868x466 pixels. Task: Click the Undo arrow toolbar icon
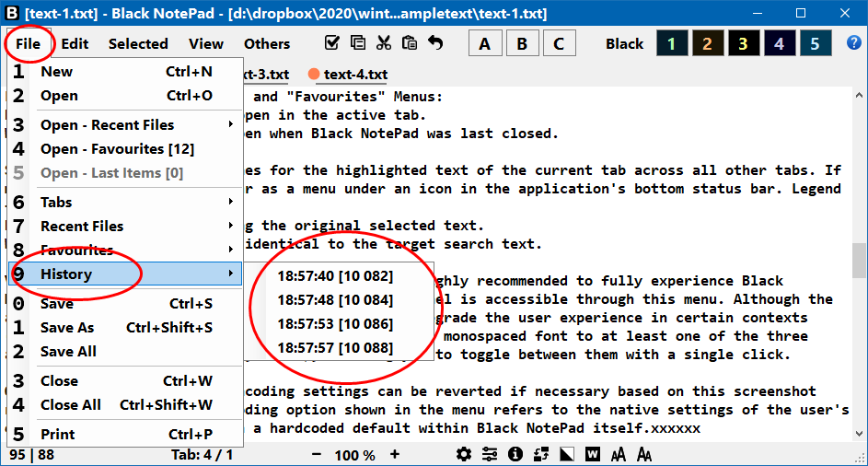tap(435, 42)
